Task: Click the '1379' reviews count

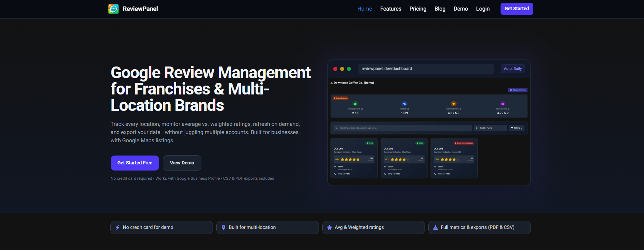Action: [x=404, y=113]
